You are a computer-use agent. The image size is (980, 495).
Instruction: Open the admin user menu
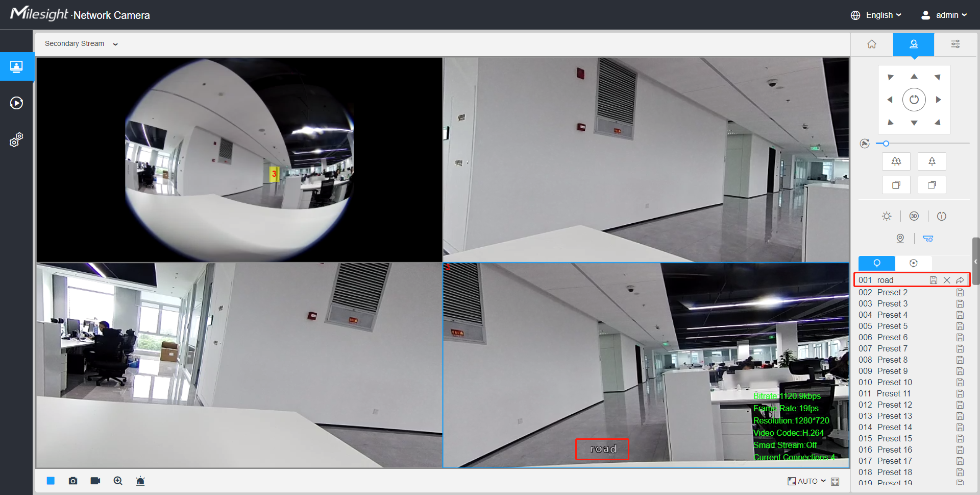pyautogui.click(x=944, y=15)
